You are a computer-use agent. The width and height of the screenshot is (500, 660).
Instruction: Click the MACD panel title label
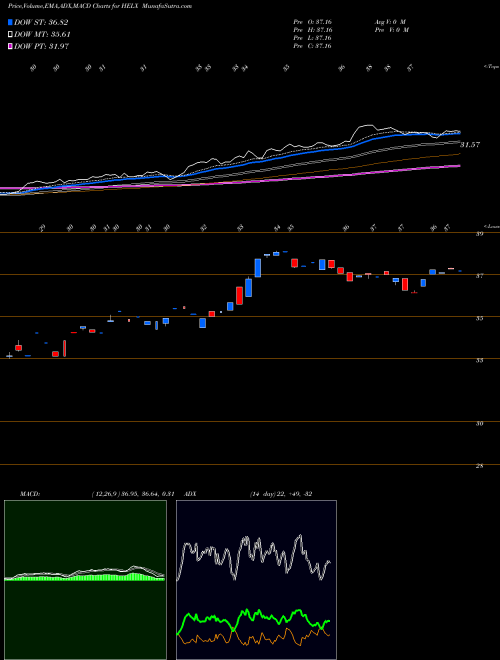pos(29,494)
